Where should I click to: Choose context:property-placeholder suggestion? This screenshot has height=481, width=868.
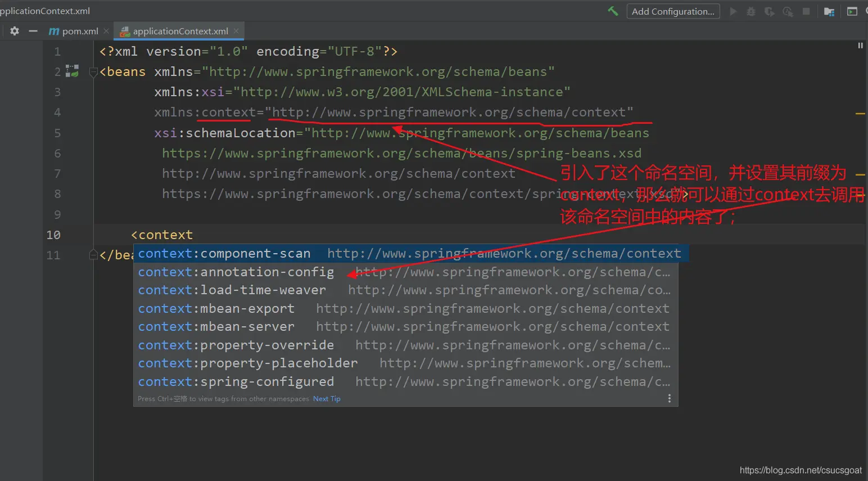(x=405, y=363)
